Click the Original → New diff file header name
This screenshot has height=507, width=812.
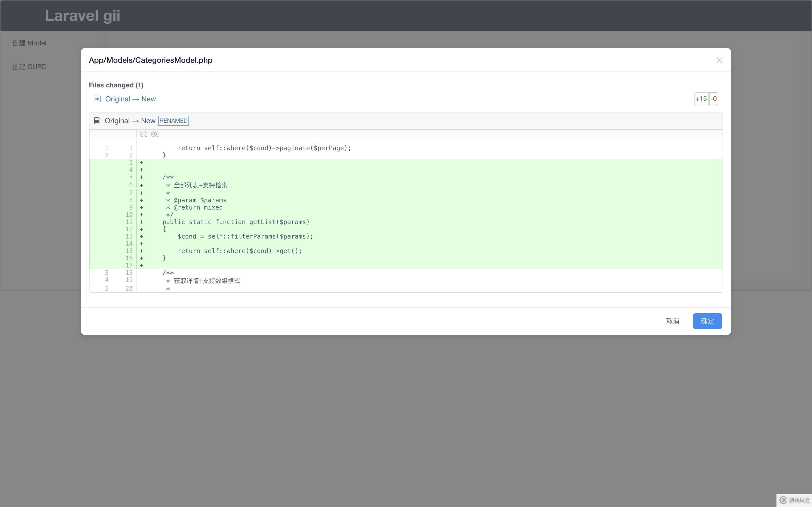[x=130, y=121]
